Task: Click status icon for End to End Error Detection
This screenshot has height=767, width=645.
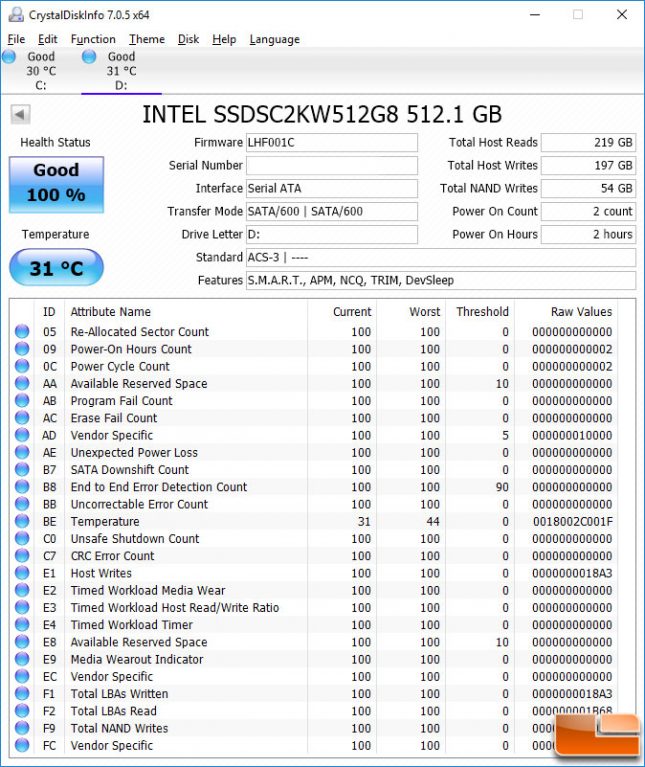Action: pos(22,487)
